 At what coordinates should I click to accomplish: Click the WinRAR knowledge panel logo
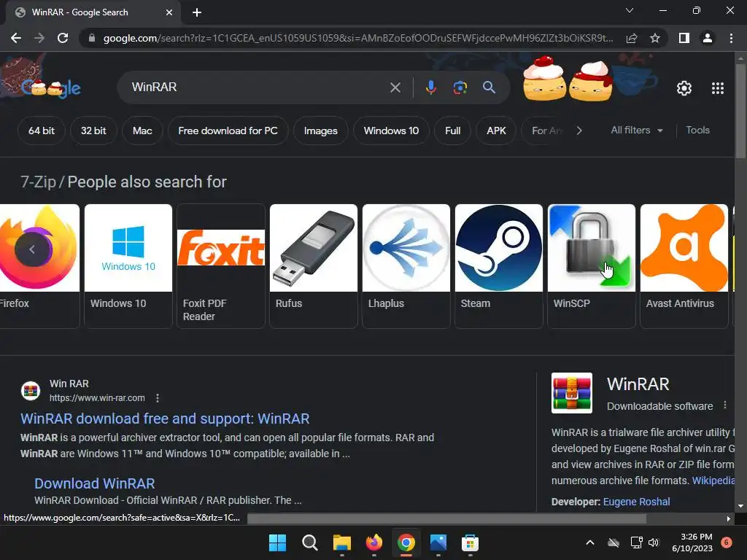(x=572, y=393)
